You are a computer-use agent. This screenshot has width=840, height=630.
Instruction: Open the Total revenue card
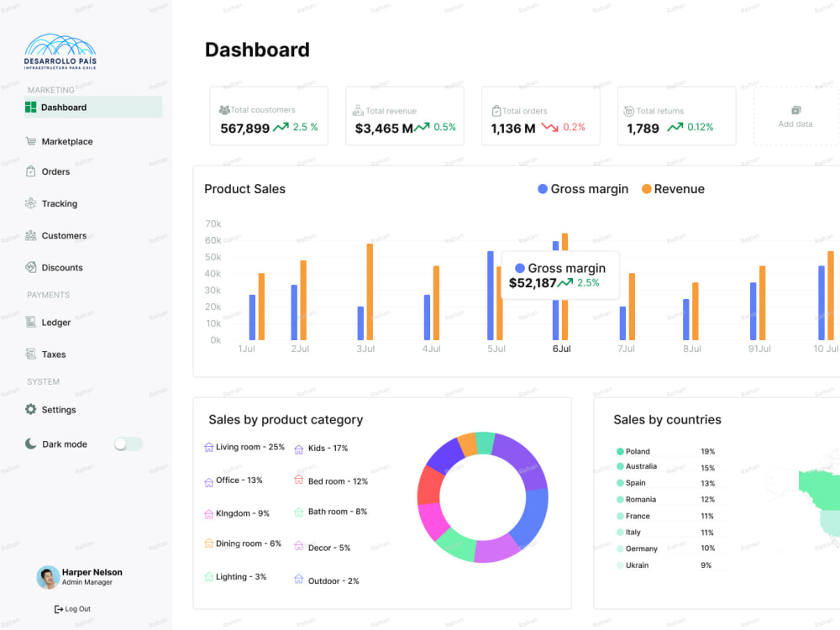(405, 116)
